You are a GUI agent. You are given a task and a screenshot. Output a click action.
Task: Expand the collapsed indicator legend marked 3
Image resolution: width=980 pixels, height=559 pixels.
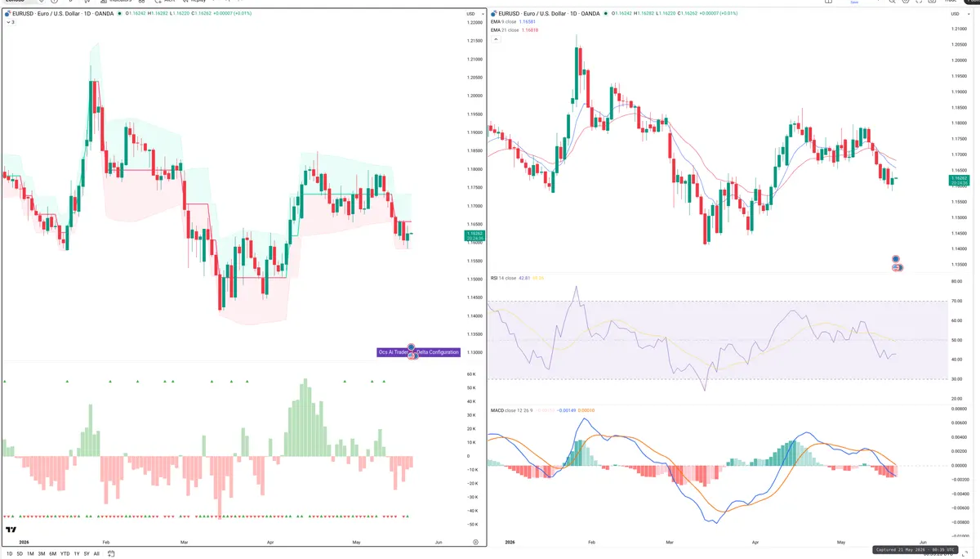click(10, 22)
